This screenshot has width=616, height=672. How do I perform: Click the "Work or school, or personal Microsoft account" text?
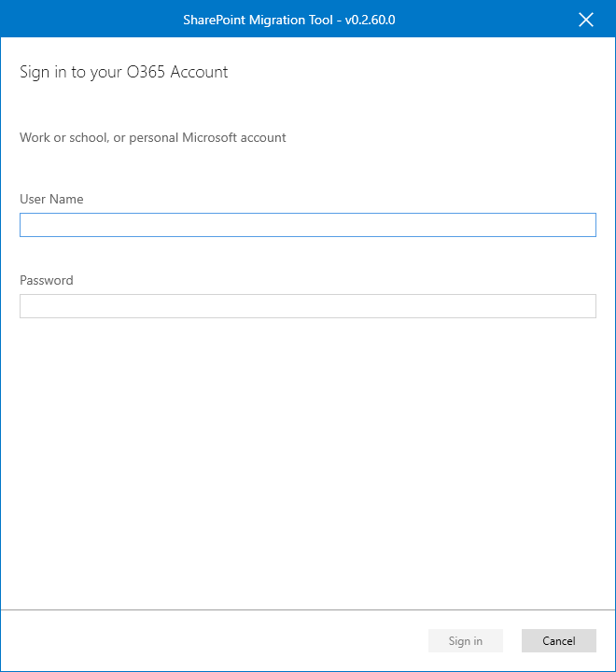153,137
